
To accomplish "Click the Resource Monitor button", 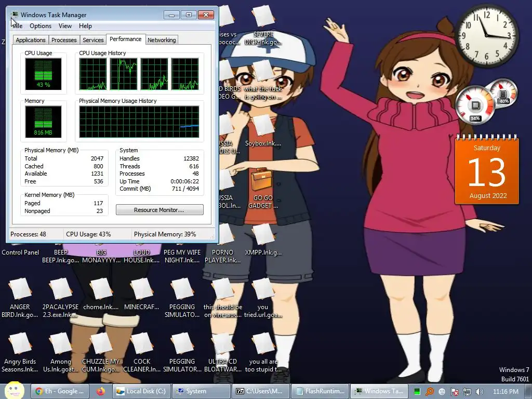I will coord(159,210).
